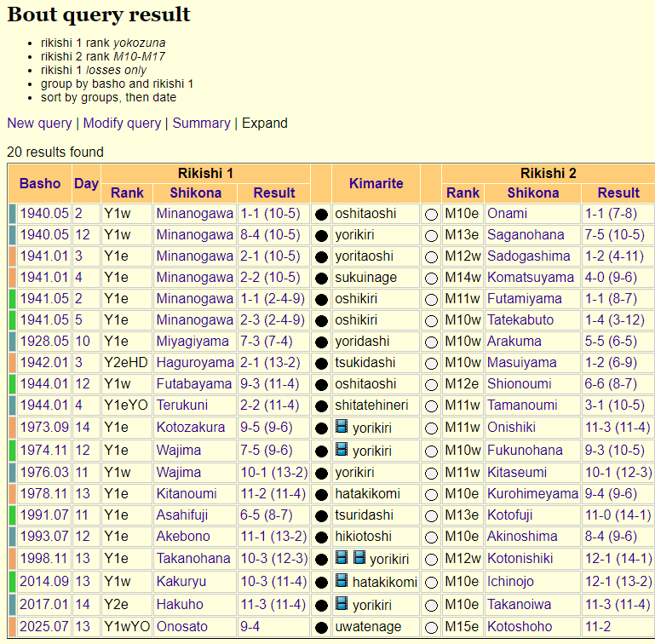The height and width of the screenshot is (644, 655).
Task: Open Fukunohana rikishi page
Action: point(525,451)
